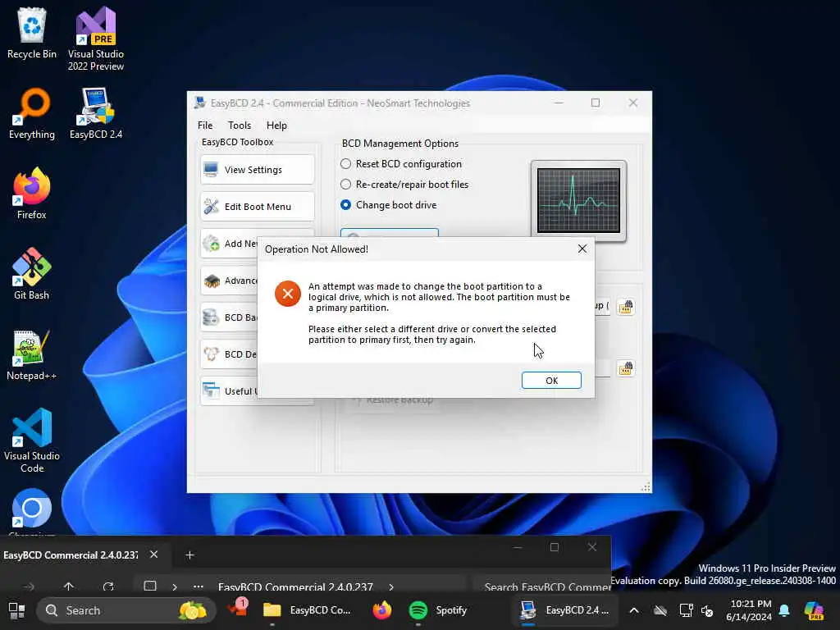This screenshot has height=630, width=840.
Task: Switch to EasyBCD 2.4 taskbar button
Action: pos(564,610)
